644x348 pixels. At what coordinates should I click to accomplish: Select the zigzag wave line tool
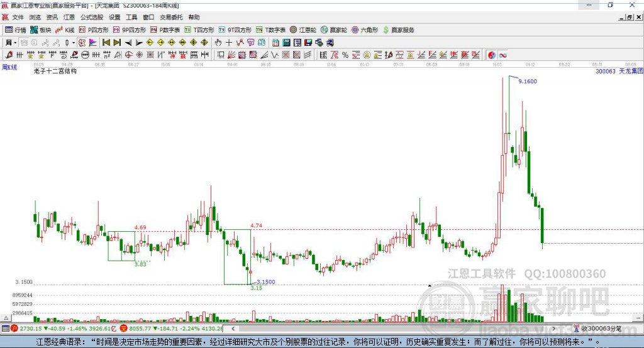[274, 55]
